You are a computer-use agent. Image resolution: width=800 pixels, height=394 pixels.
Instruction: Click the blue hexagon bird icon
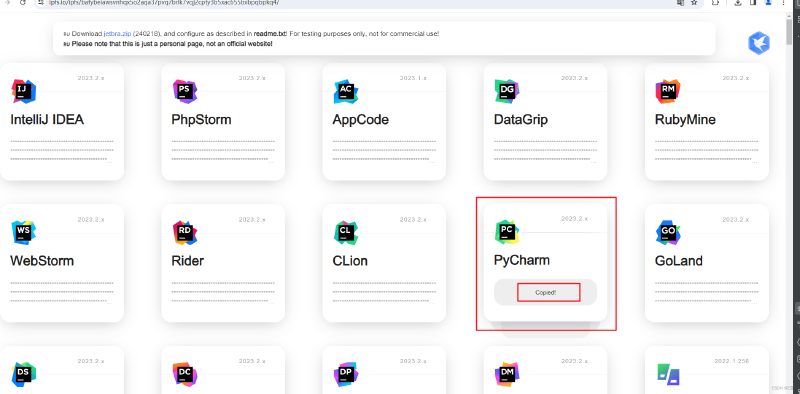pyautogui.click(x=759, y=43)
